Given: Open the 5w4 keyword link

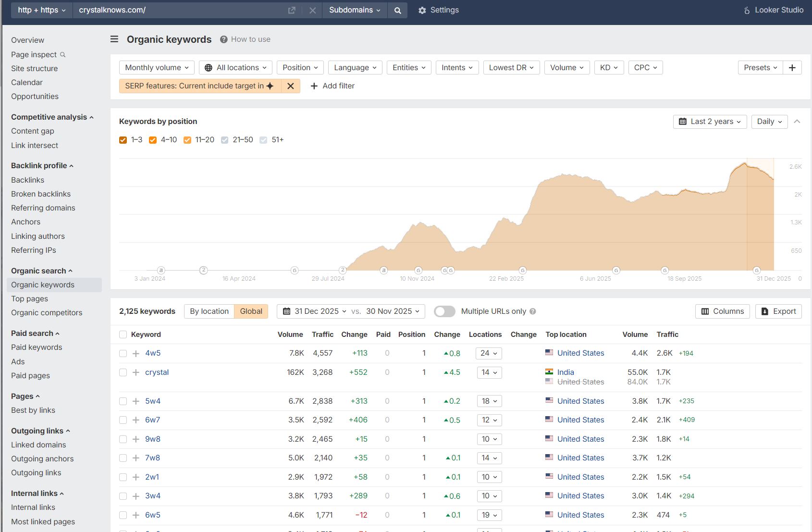Looking at the screenshot, I should pyautogui.click(x=153, y=401).
